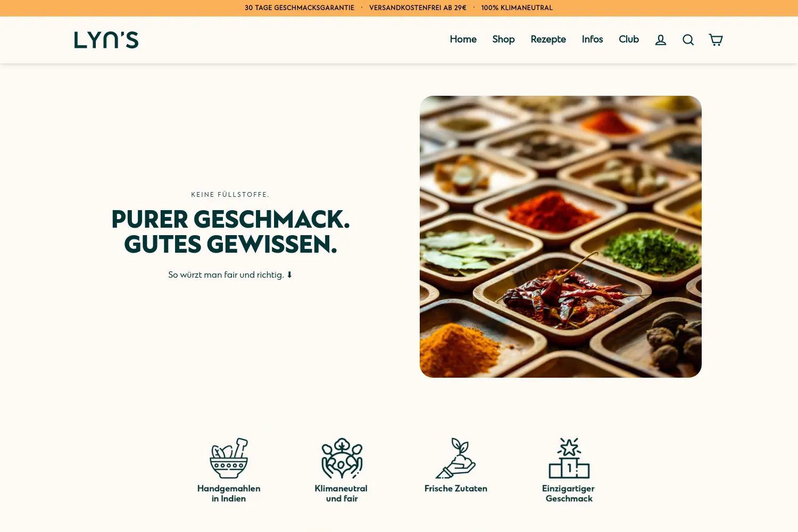Go to the Home menu item
This screenshot has height=532, width=798.
click(x=463, y=39)
